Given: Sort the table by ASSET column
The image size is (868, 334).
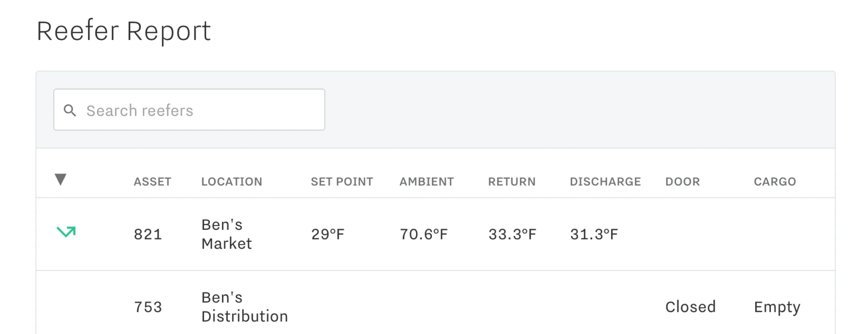Looking at the screenshot, I should [x=152, y=181].
